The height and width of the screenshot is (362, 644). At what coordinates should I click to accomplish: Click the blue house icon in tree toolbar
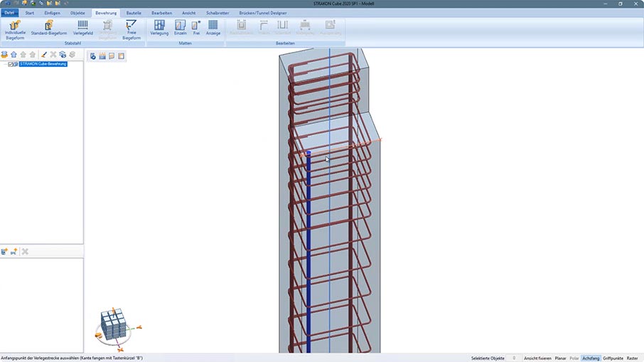point(14,55)
